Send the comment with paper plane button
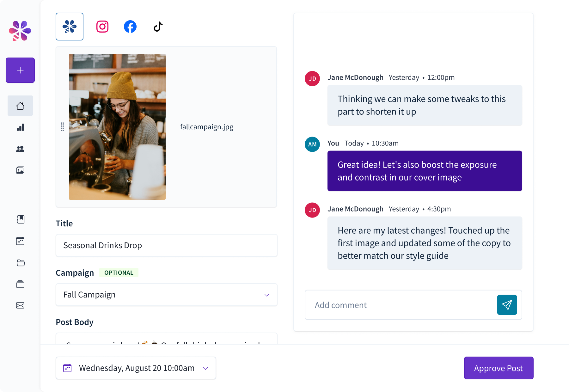Viewport: 569px width, 392px height. pyautogui.click(x=507, y=305)
